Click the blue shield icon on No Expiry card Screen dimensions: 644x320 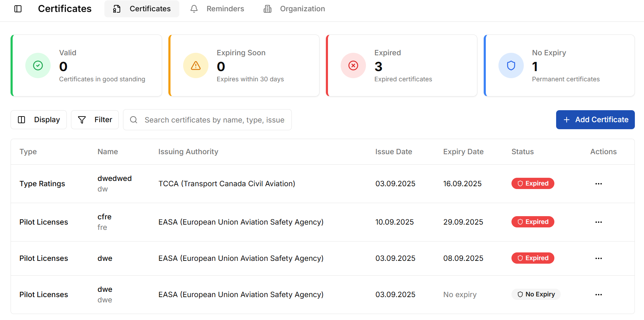511,65
